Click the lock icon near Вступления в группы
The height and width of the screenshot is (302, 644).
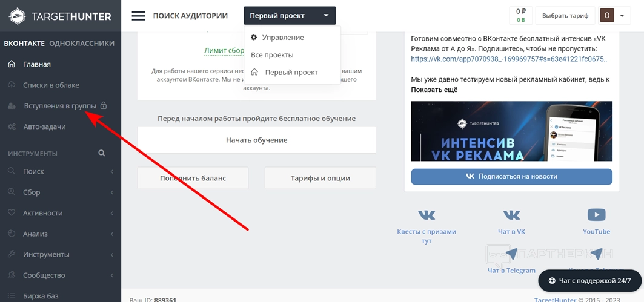point(104,105)
